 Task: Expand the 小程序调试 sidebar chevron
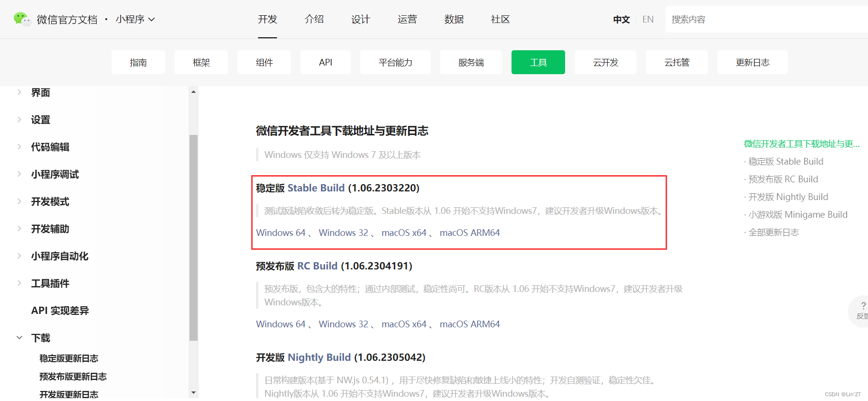(x=19, y=174)
